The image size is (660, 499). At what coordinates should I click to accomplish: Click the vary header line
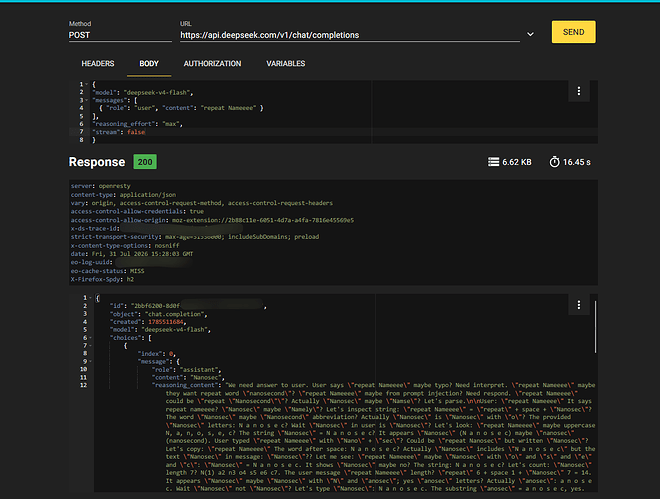pos(202,203)
